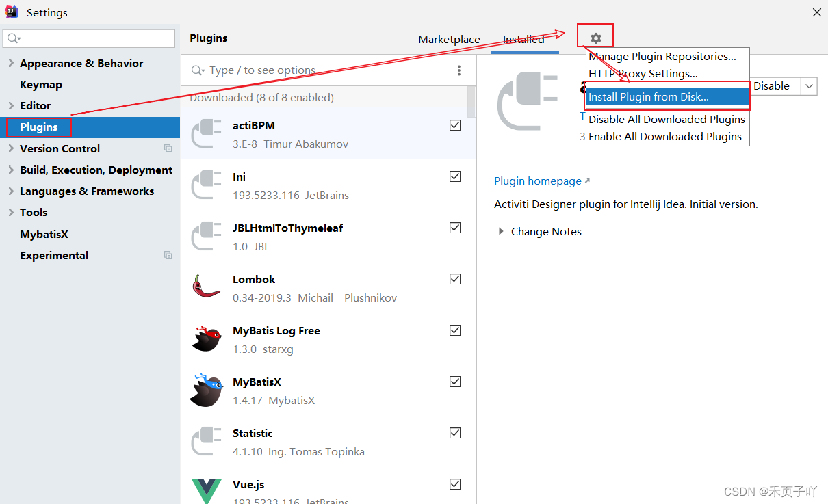Uncheck the actiBPM plugin checkbox
828x504 pixels.
pyautogui.click(x=455, y=125)
